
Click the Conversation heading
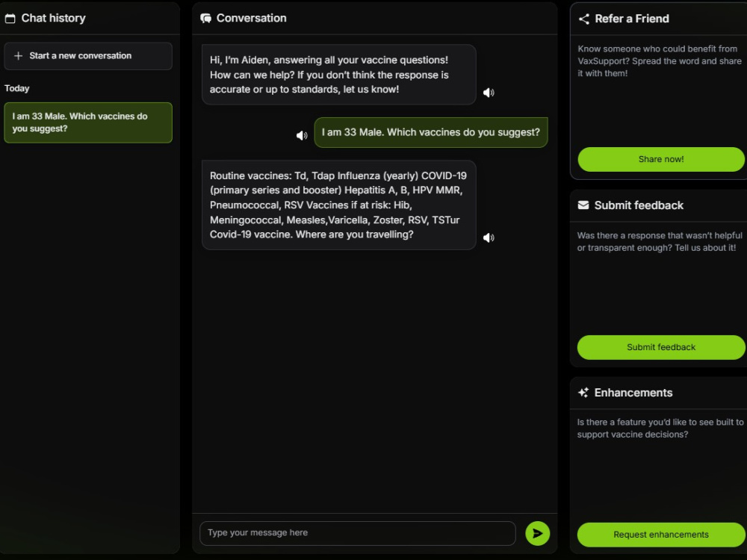pos(252,18)
